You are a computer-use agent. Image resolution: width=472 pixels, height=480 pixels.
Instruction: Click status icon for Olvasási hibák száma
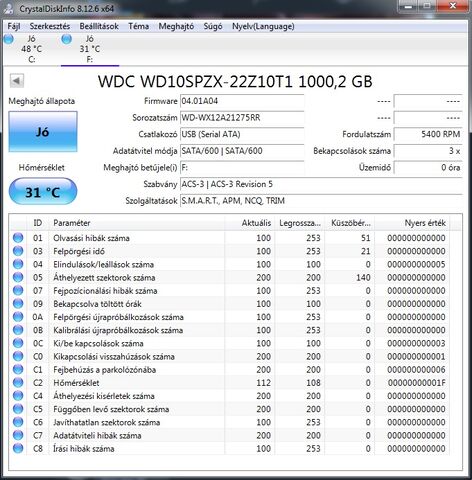pyautogui.click(x=18, y=238)
